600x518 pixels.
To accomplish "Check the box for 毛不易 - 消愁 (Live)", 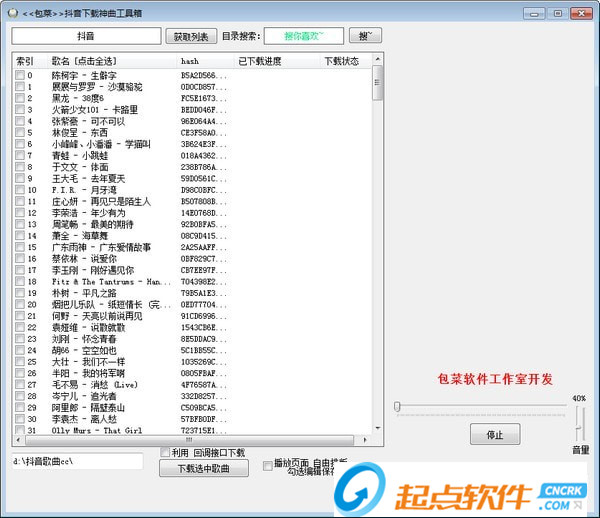I will point(20,384).
